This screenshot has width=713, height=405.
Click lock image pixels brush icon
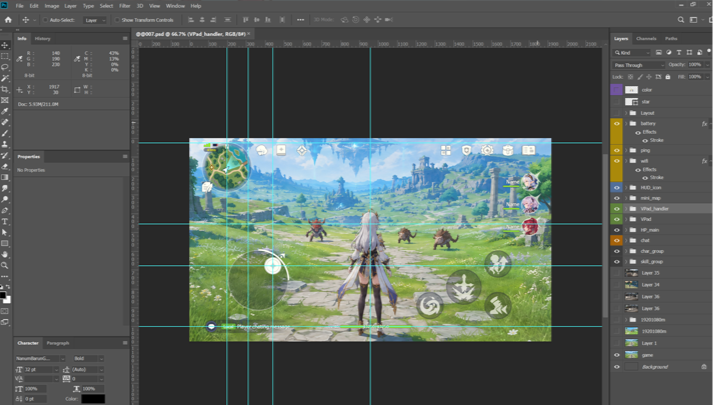pos(639,77)
